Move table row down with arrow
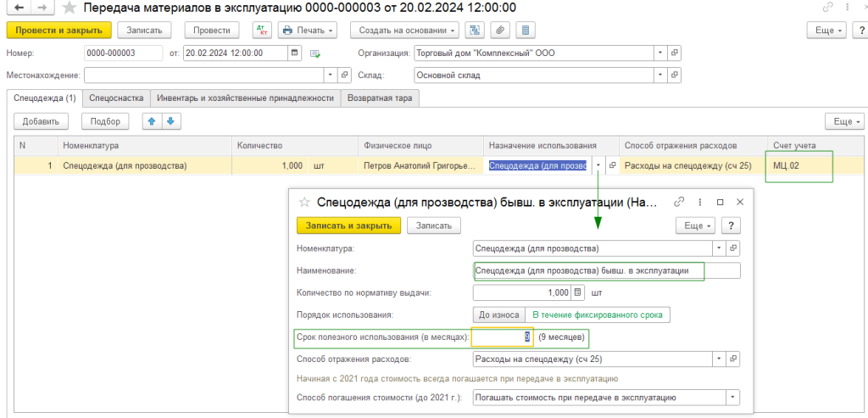 [x=170, y=121]
